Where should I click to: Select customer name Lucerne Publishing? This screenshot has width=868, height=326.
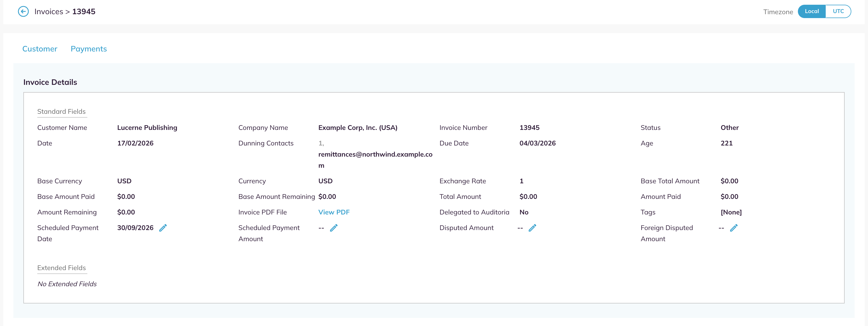coord(147,128)
